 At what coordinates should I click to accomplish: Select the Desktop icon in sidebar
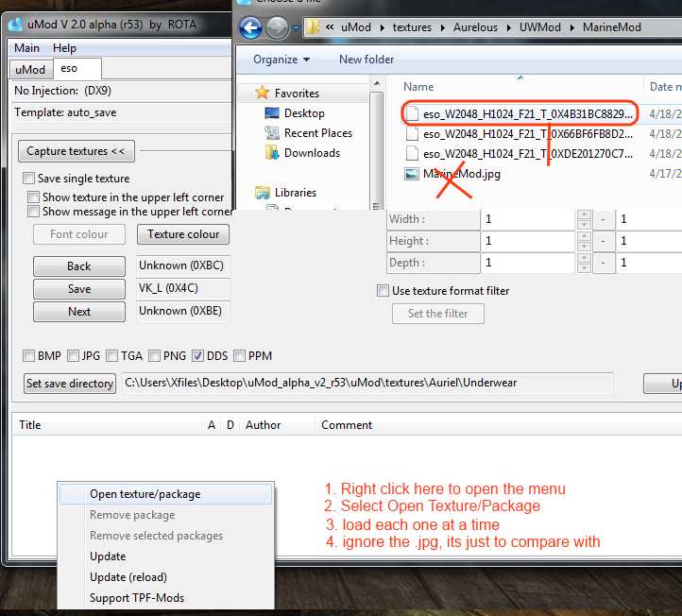(x=273, y=113)
